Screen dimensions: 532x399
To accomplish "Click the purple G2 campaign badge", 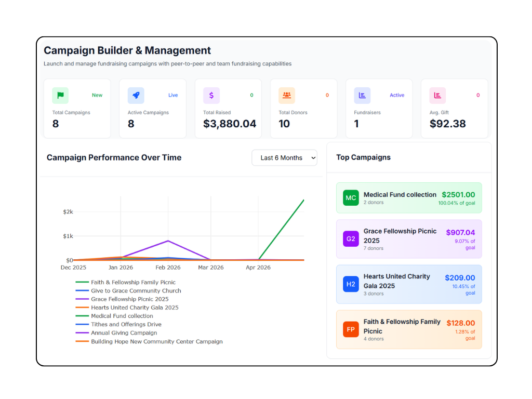I will coord(351,239).
